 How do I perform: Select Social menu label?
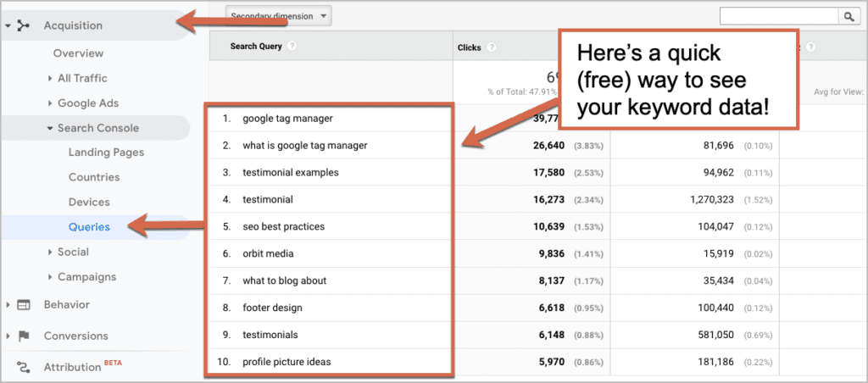click(x=73, y=253)
